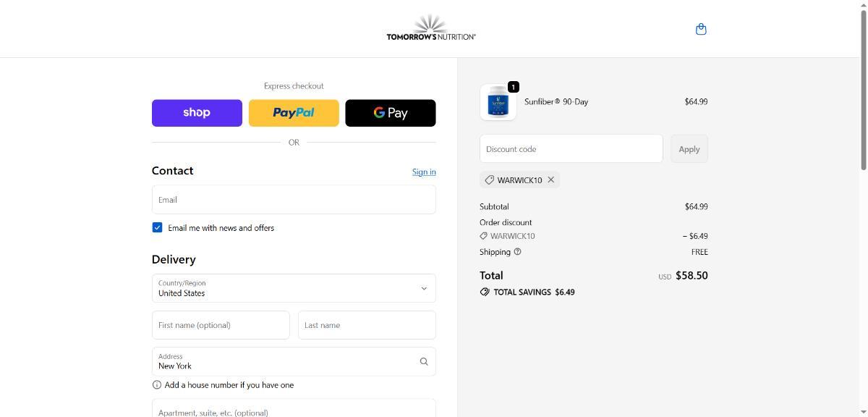Choose PayPal express checkout
The image size is (868, 417).
(294, 113)
